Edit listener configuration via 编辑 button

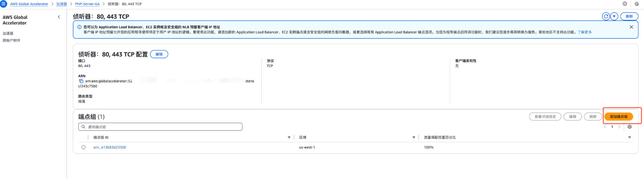[159, 54]
